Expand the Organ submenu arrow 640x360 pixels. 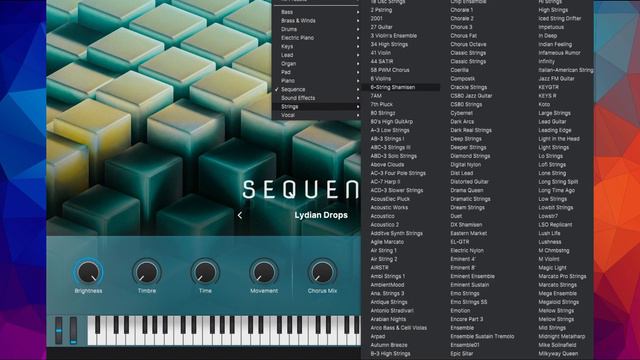pyautogui.click(x=358, y=64)
